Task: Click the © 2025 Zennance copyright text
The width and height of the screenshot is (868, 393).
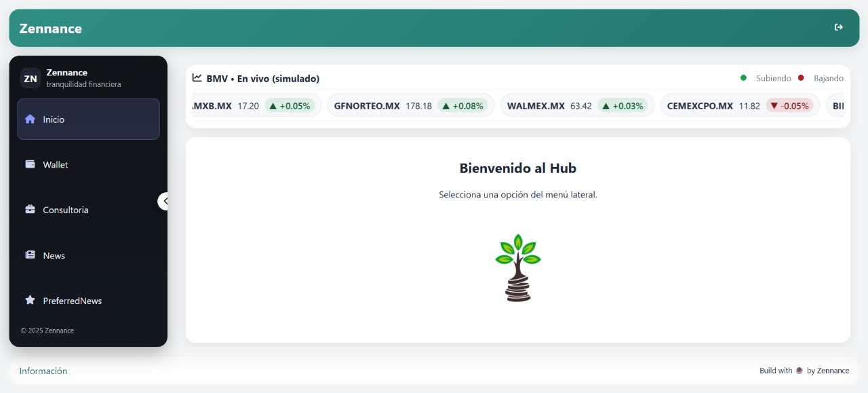Action: (47, 331)
